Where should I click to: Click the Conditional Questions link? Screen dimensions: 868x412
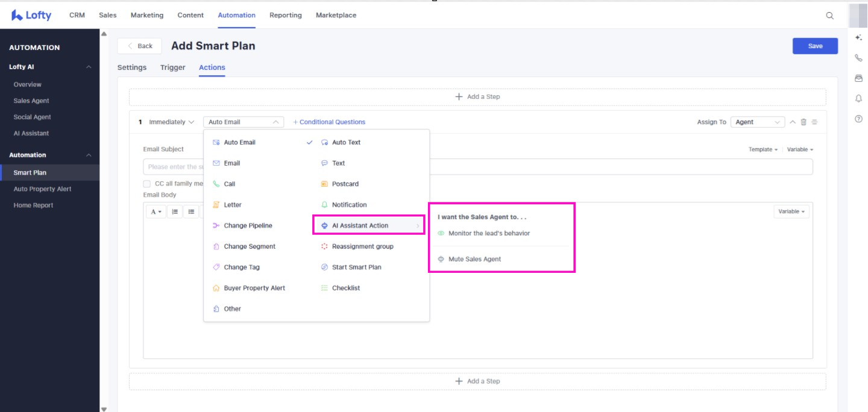point(329,122)
